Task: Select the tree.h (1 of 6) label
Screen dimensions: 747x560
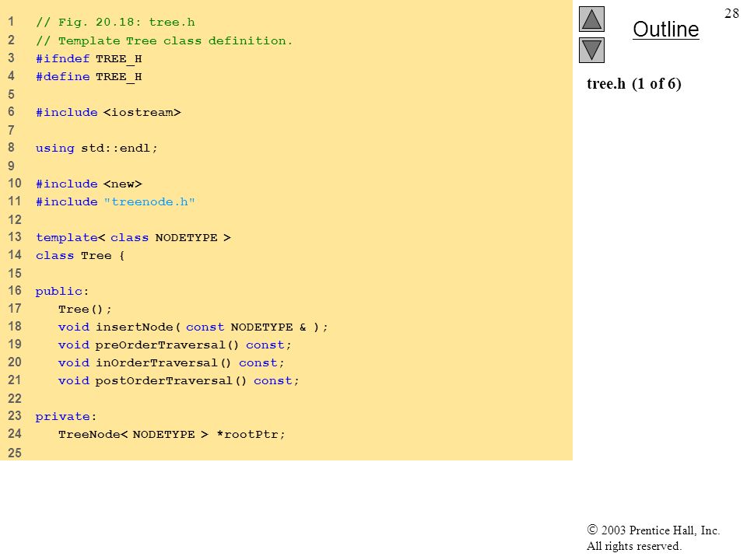Action: [634, 84]
